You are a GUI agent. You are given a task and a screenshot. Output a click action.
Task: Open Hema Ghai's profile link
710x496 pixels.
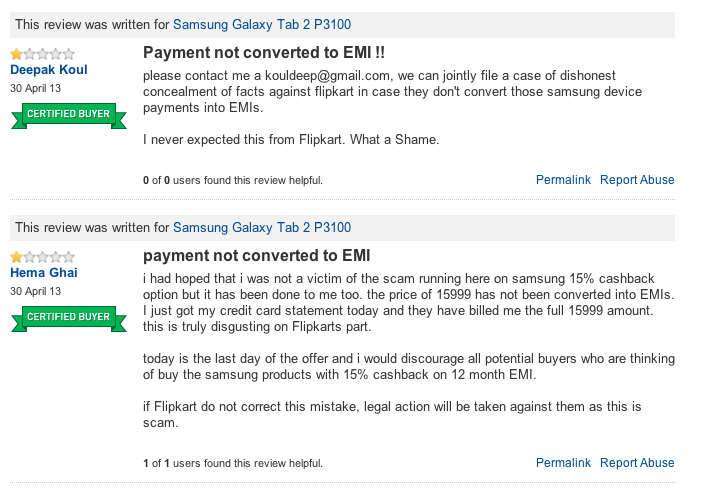[43, 273]
